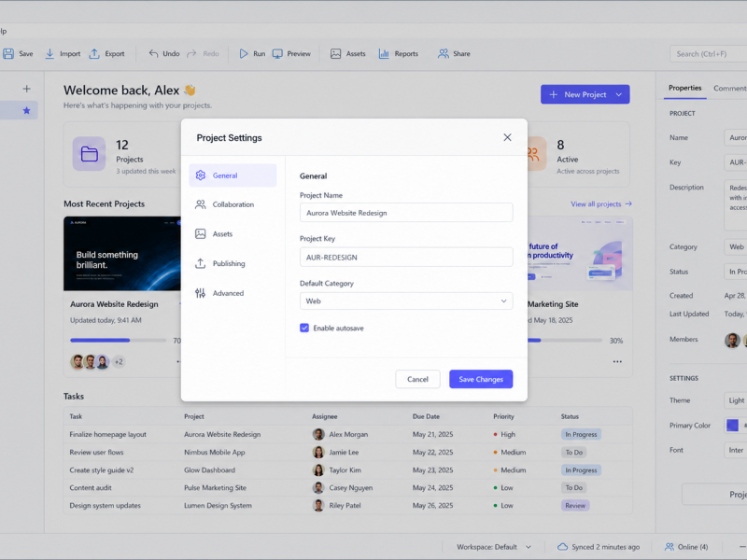747x560 pixels.
Task: Select the General settings tab
Action: (233, 175)
